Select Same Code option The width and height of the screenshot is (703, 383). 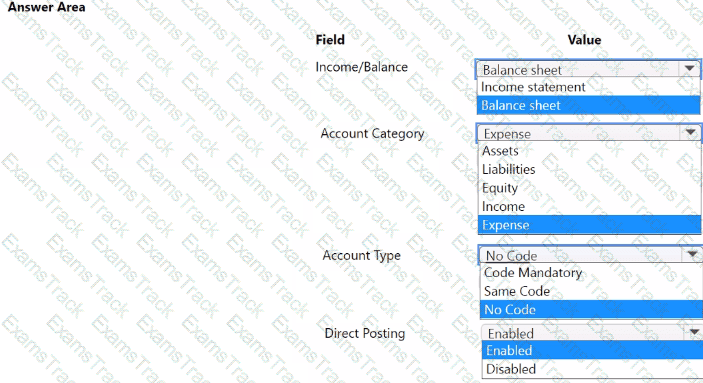coord(591,291)
